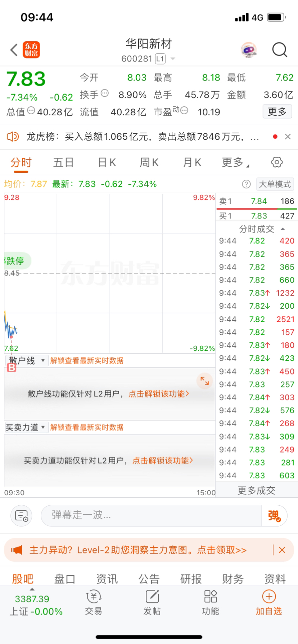Open the 散户线 indicator dropdown
Viewport: 298px width, 644px height.
pos(27,360)
